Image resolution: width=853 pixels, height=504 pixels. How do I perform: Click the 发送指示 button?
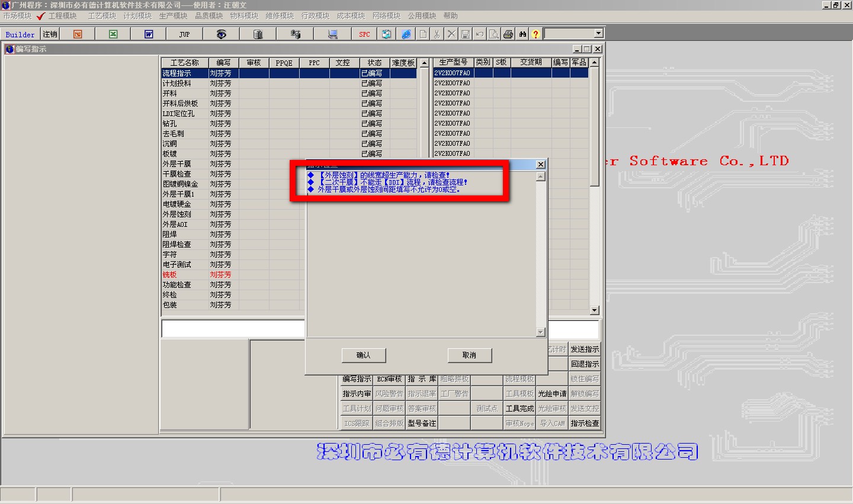585,349
